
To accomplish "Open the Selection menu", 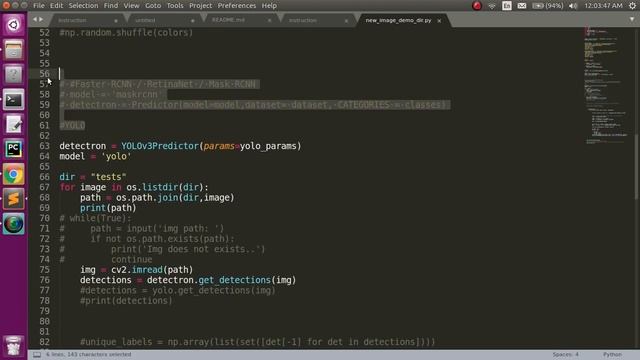I will click(x=83, y=6).
